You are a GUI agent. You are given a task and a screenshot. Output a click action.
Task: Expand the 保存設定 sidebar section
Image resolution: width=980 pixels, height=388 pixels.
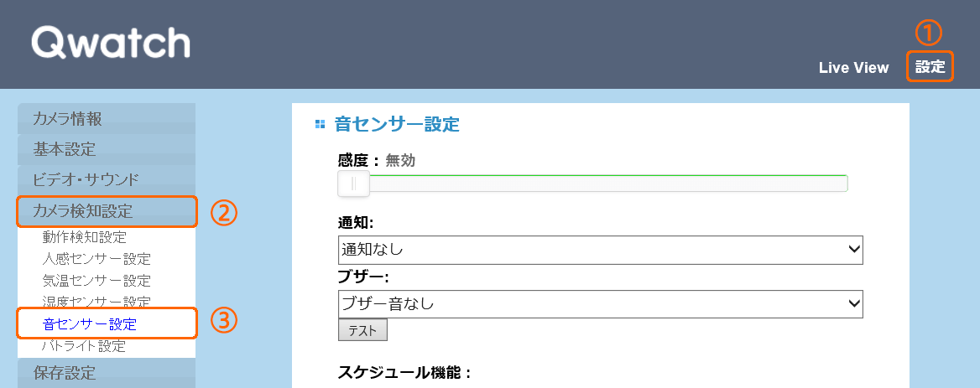tap(107, 373)
